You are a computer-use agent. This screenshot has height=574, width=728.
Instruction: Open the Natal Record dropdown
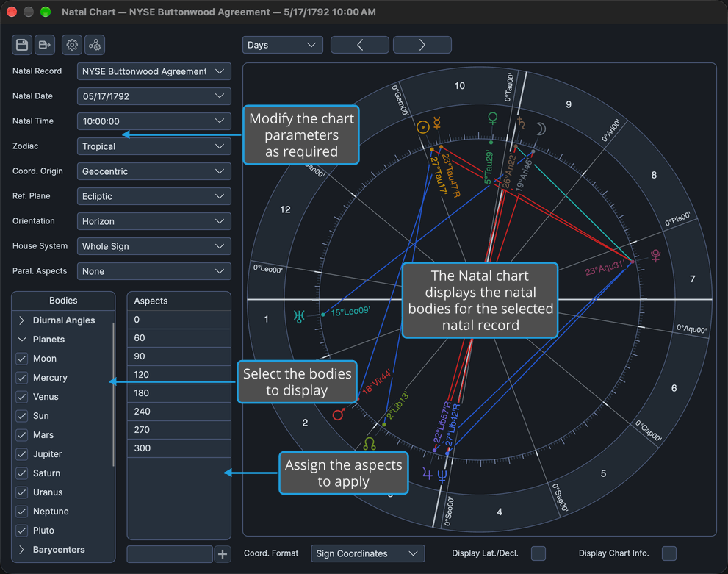click(154, 71)
